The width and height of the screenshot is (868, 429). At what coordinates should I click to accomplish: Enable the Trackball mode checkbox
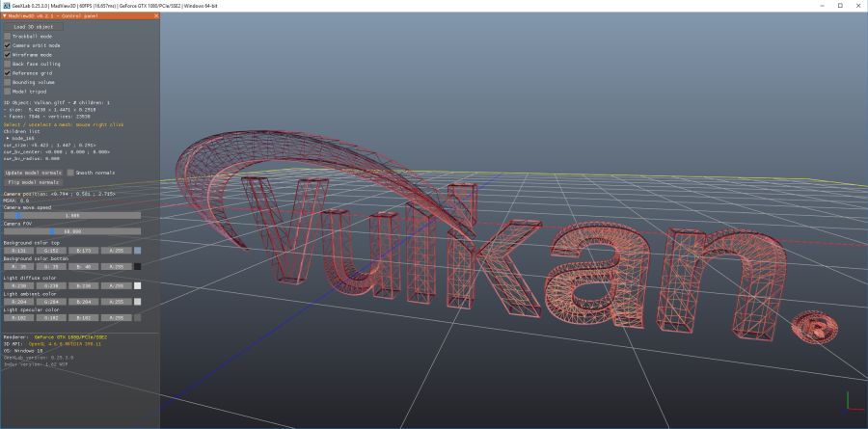click(7, 36)
